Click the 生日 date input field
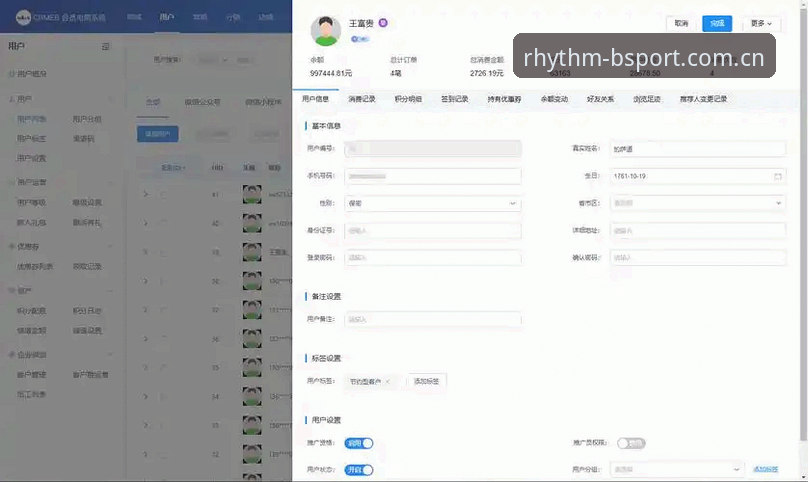The height and width of the screenshot is (482, 808). pyautogui.click(x=698, y=176)
